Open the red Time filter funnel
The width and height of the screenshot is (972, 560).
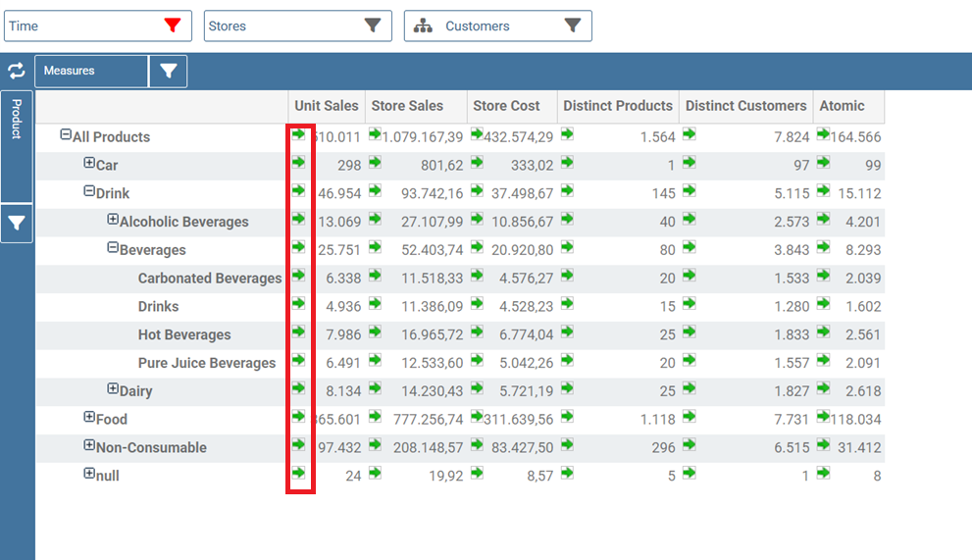pos(173,25)
